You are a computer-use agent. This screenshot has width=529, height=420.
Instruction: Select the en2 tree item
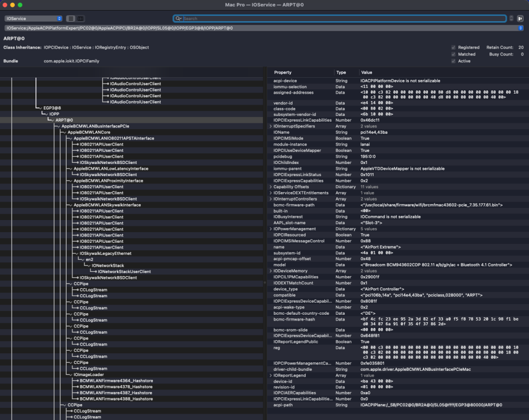click(x=89, y=259)
